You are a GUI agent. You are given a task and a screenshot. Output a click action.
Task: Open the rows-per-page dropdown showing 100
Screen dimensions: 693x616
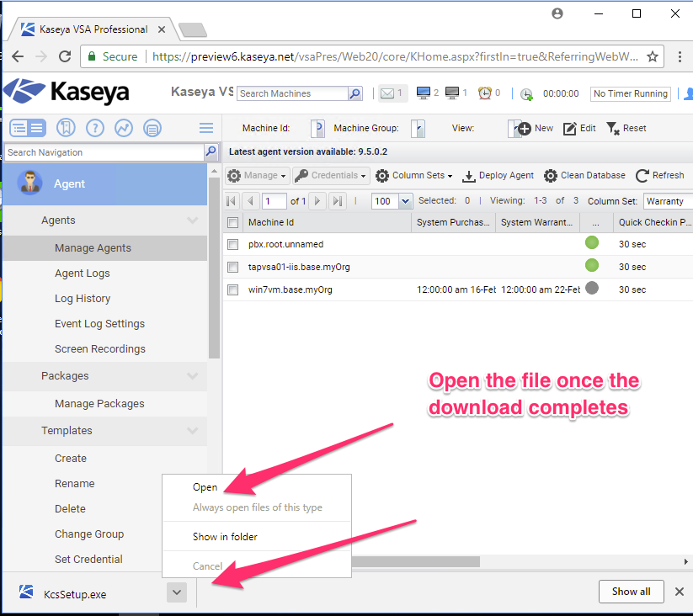[x=405, y=201]
